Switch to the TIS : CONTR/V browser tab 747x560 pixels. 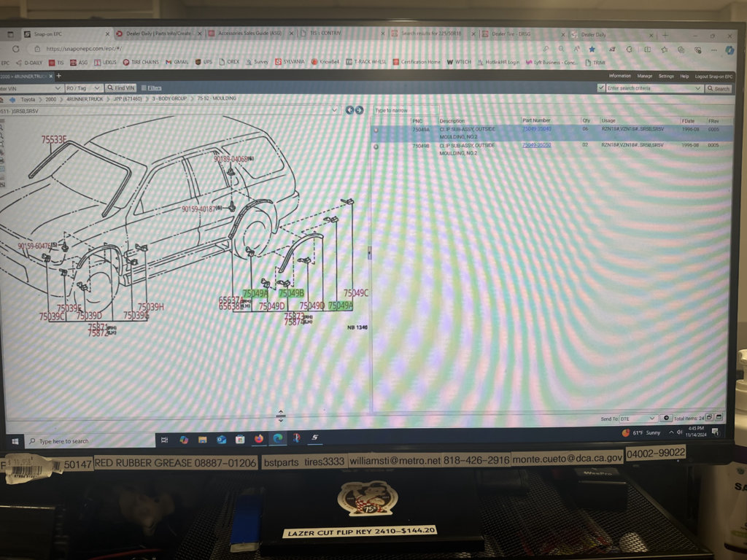(325, 34)
